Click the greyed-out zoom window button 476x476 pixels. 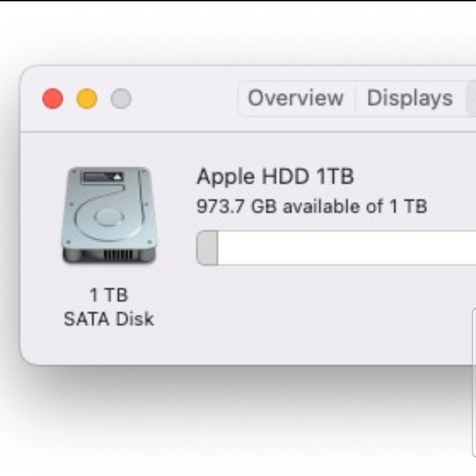[x=121, y=99]
